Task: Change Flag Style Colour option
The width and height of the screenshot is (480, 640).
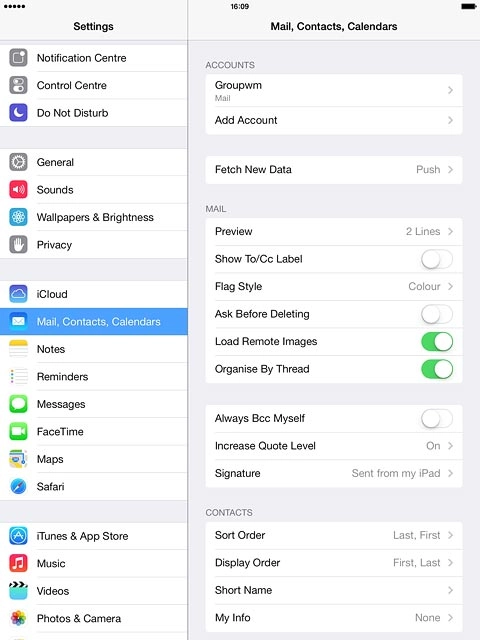Action: click(x=334, y=287)
